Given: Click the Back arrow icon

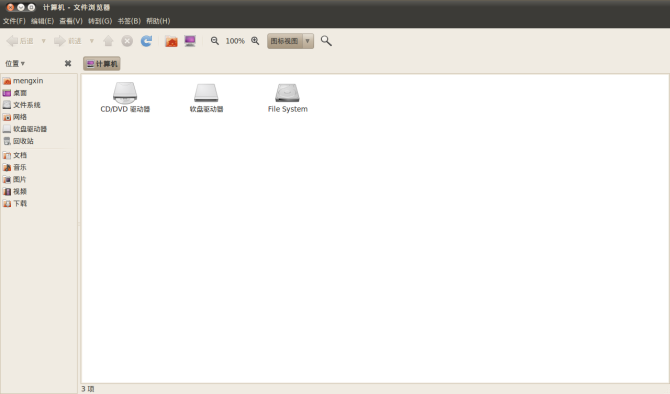Looking at the screenshot, I should tap(12, 41).
